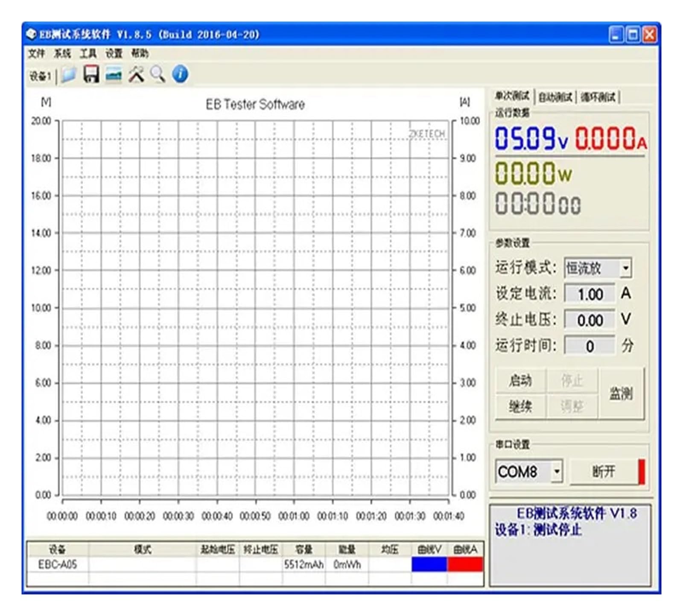Click the open file folder icon
The width and height of the screenshot is (683, 616).
pos(68,75)
